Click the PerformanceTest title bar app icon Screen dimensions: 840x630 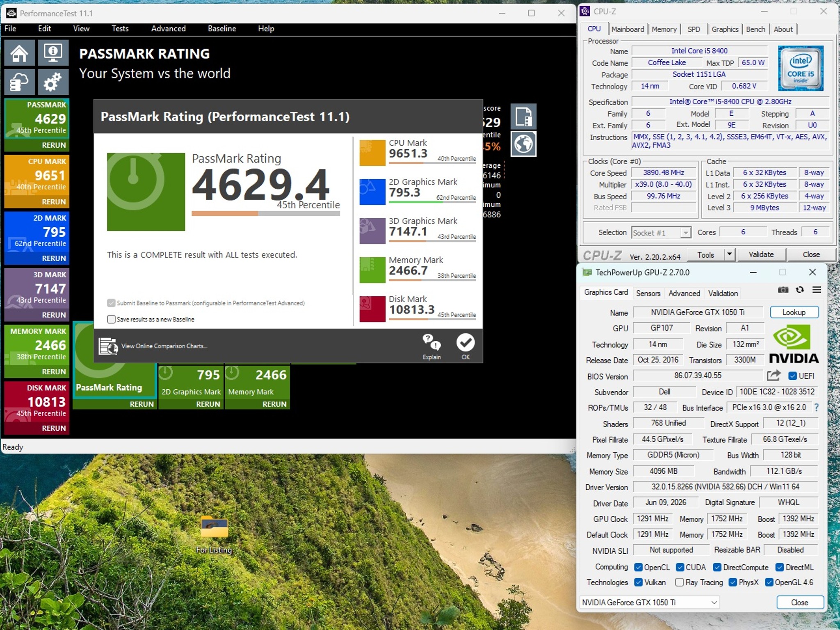click(11, 13)
